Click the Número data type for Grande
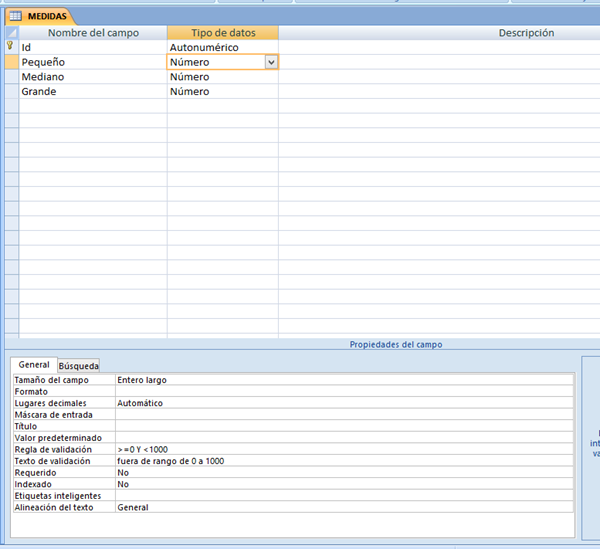This screenshot has width=600, height=549. point(222,92)
